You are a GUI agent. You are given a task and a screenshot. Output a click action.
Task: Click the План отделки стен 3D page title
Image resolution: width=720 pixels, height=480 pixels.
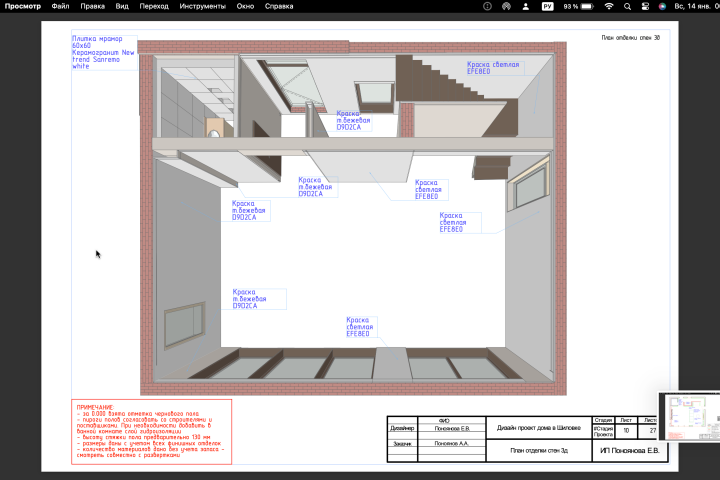tap(630, 38)
